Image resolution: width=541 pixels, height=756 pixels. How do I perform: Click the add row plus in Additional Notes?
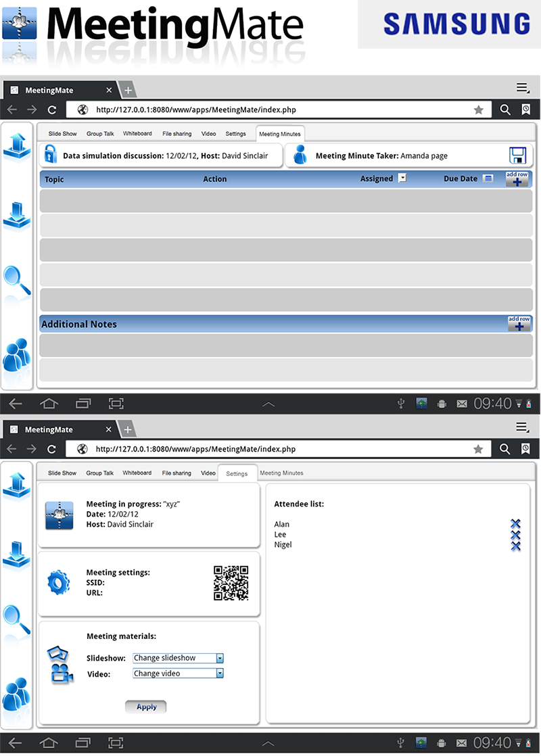pyautogui.click(x=519, y=323)
